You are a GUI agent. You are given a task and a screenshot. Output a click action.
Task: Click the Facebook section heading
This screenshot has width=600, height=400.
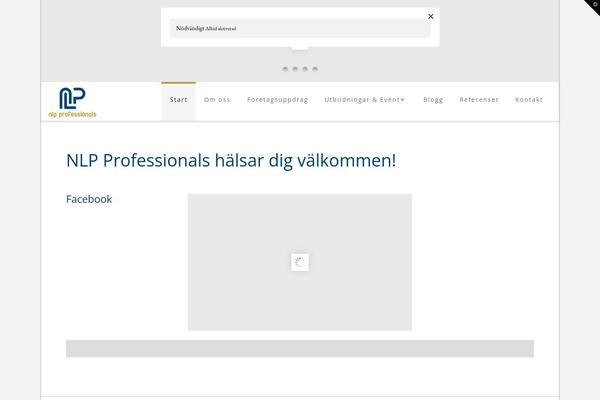[x=89, y=199]
